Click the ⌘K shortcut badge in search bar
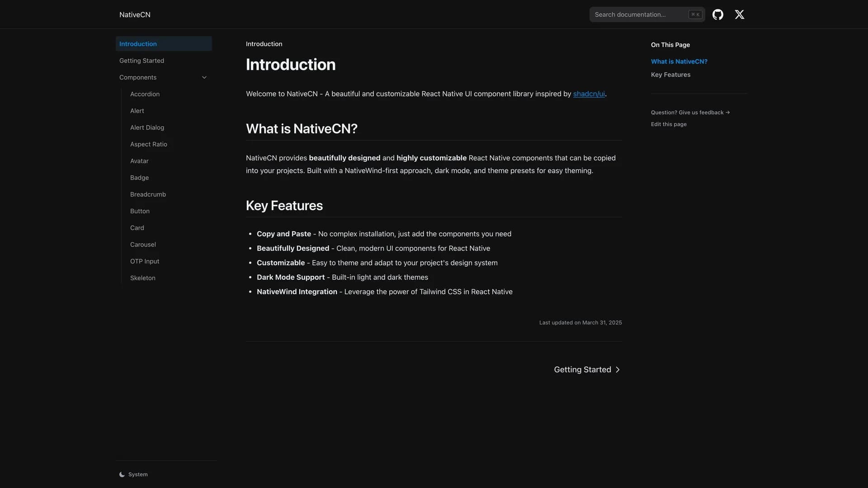 695,14
